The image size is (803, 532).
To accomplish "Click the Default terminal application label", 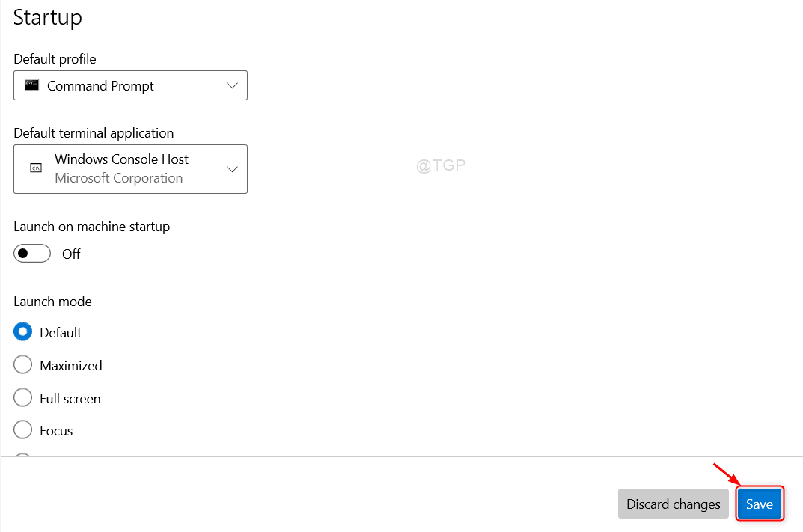I will [x=94, y=133].
